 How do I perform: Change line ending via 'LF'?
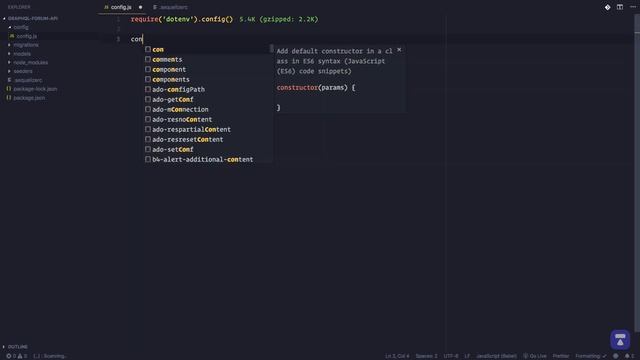467,356
